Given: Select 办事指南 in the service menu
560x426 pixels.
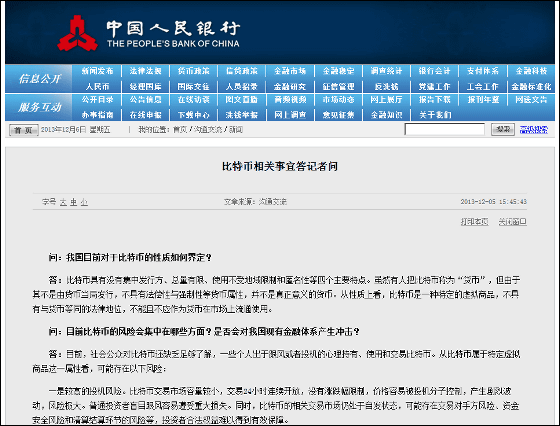Looking at the screenshot, I should (98, 115).
